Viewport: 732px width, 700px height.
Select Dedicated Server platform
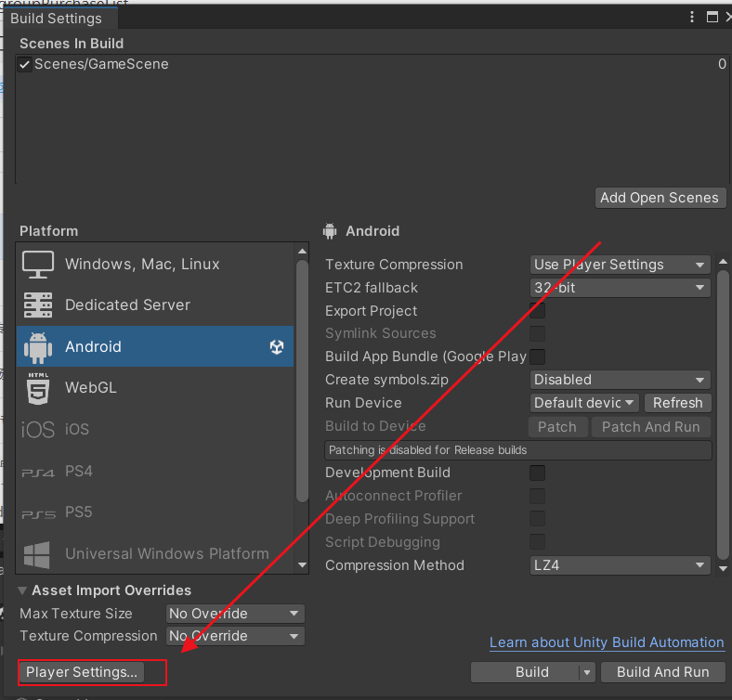click(155, 305)
